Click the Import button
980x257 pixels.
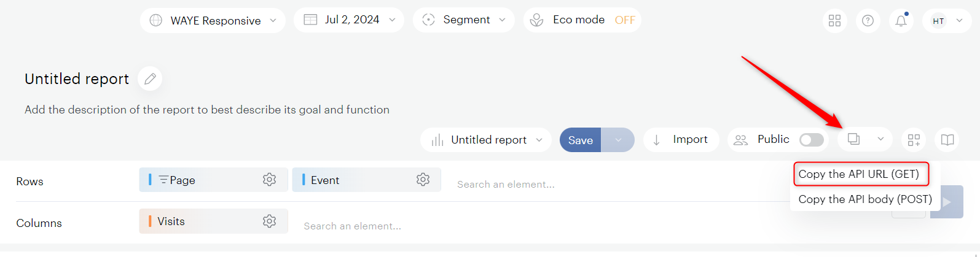[681, 140]
